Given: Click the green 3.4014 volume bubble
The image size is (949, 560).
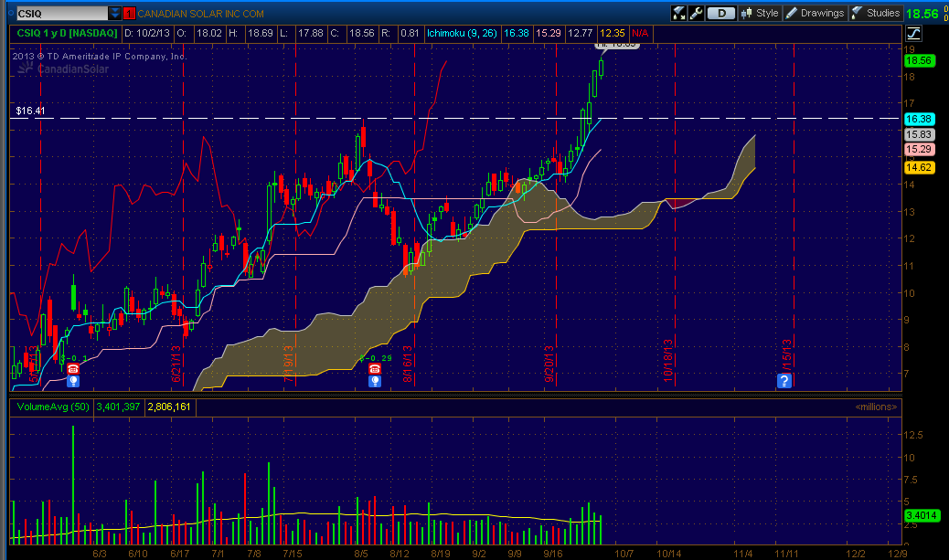Looking at the screenshot, I should click(922, 515).
